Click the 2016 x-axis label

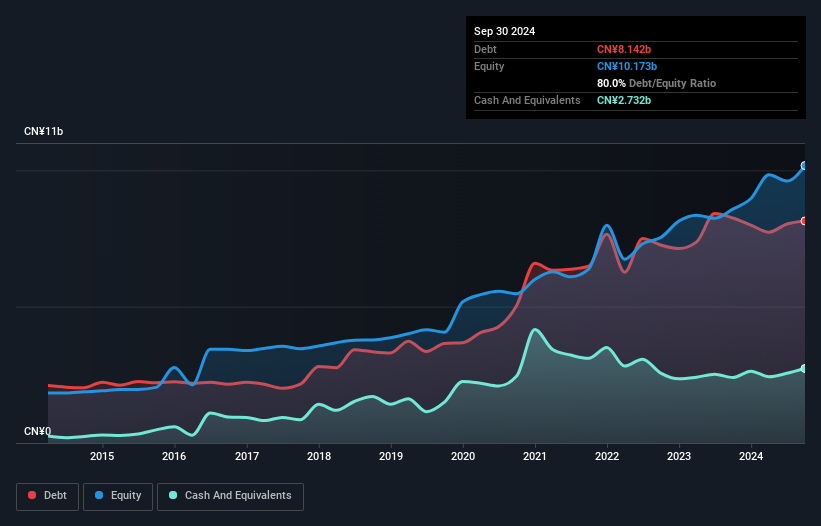point(174,456)
